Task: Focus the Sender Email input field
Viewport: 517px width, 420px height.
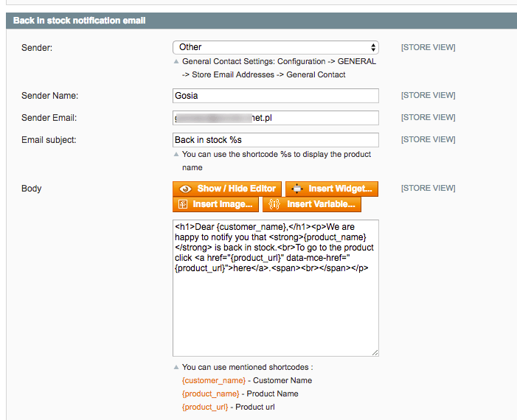Action: click(275, 118)
